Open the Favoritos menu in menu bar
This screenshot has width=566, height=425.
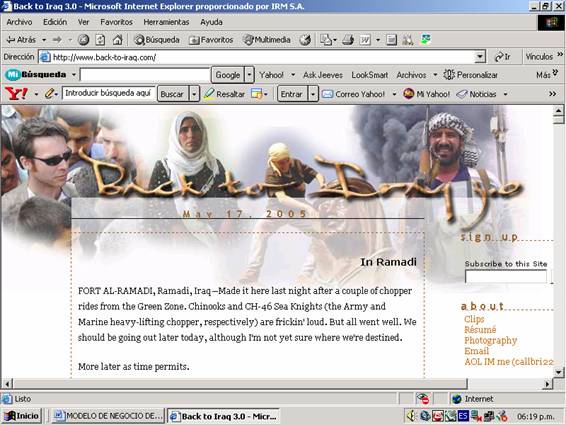116,22
